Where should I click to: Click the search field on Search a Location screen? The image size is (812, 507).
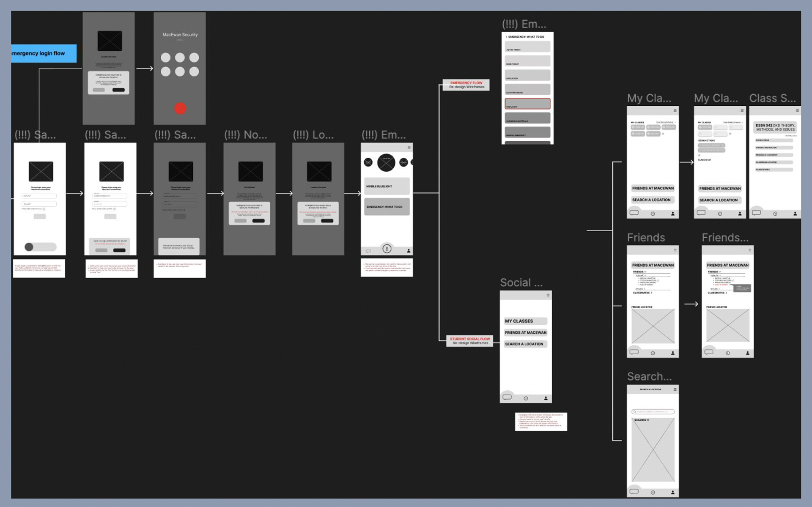653,411
